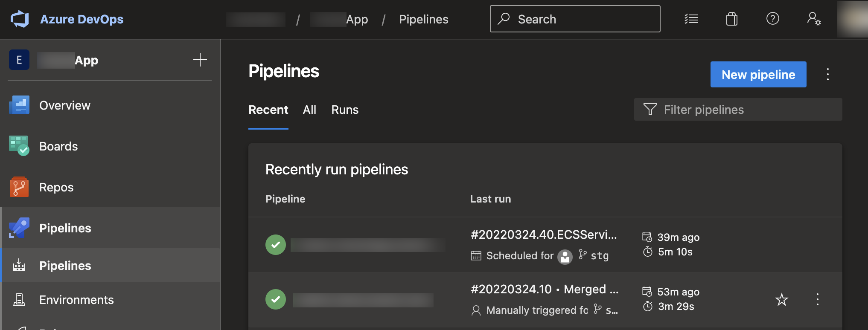Switch to the Recent tab
Screen dimensions: 868x330
tap(268, 110)
